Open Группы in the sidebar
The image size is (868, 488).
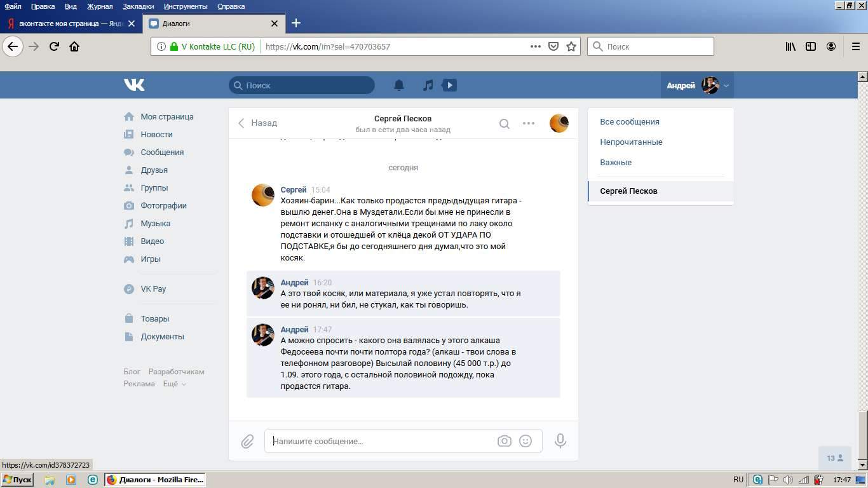click(x=154, y=188)
